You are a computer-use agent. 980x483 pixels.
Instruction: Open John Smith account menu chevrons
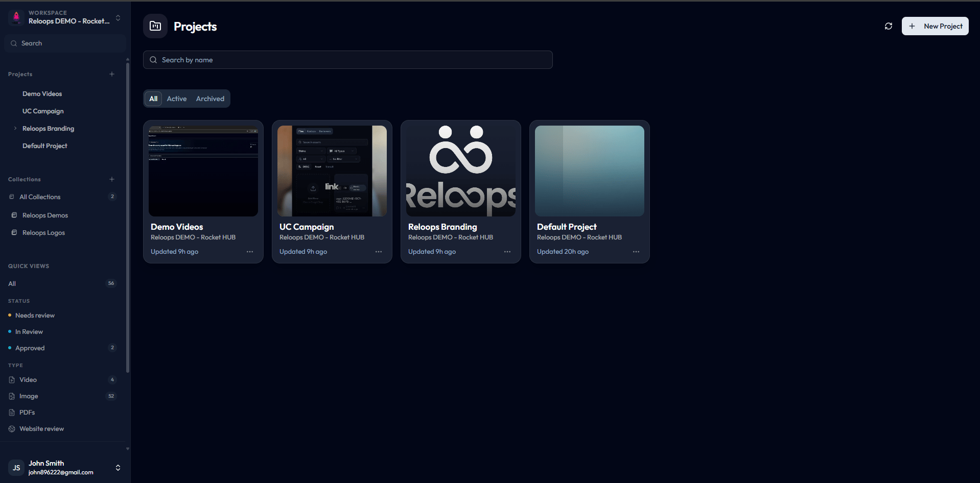pos(118,468)
